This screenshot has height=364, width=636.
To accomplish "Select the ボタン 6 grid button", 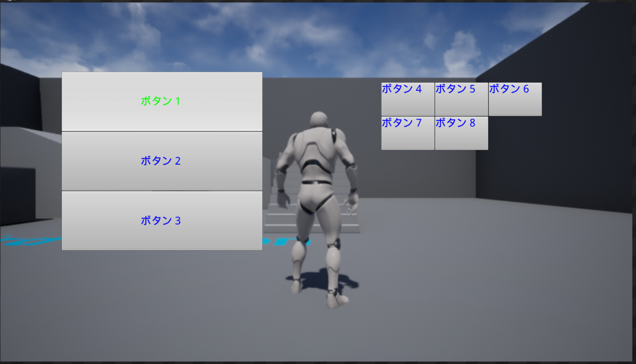I will coord(515,99).
